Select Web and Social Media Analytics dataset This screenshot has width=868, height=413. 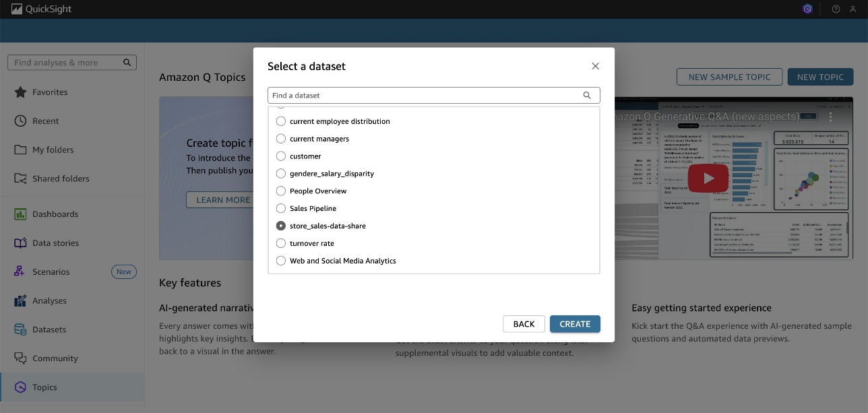coord(281,261)
